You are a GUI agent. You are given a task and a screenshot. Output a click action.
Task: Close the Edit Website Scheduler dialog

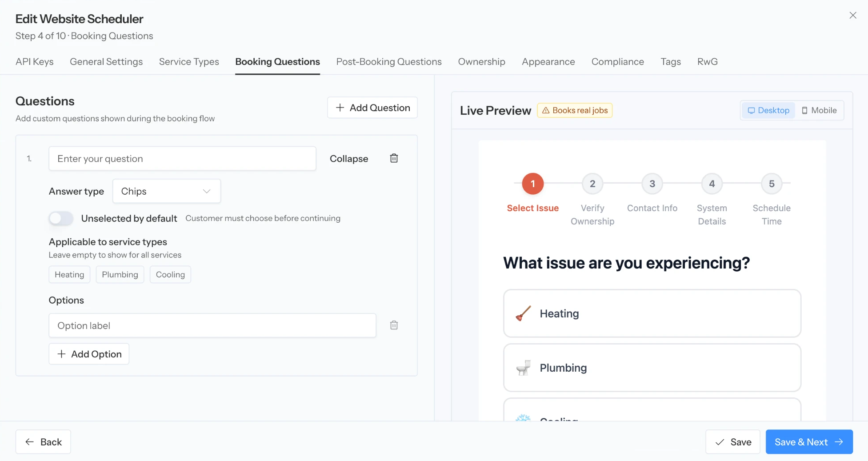click(852, 16)
